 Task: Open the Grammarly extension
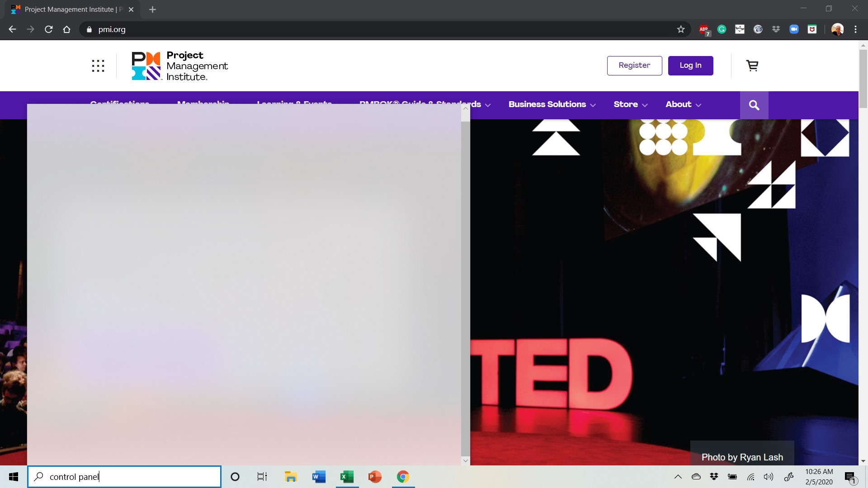(x=722, y=29)
